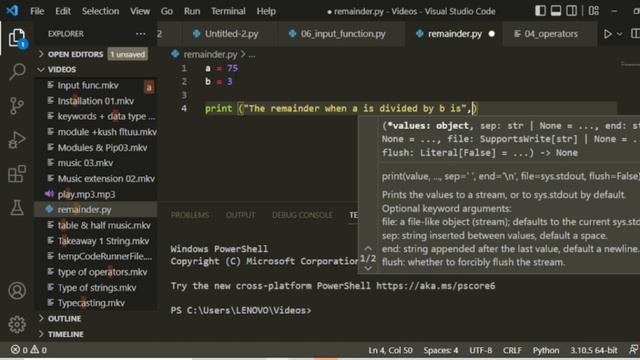Open the Explorer view in activity bar
640x360 pixels.
(x=17, y=38)
